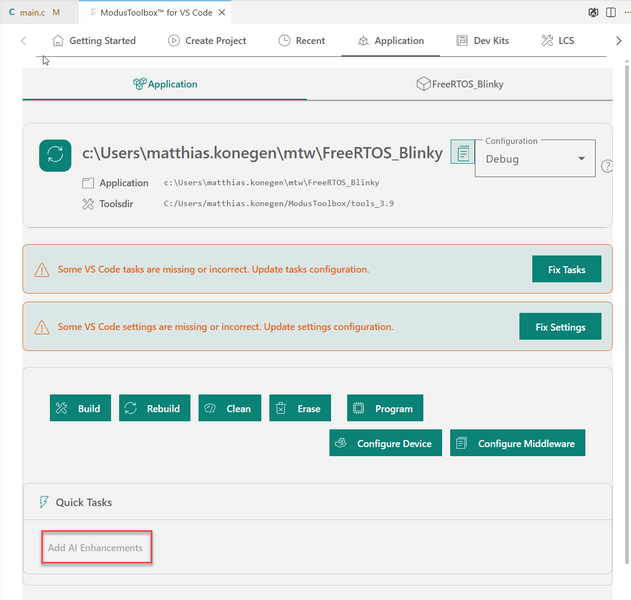Image resolution: width=631 pixels, height=600 pixels.
Task: Click the vertical scrollbar on the right
Action: tap(627, 313)
